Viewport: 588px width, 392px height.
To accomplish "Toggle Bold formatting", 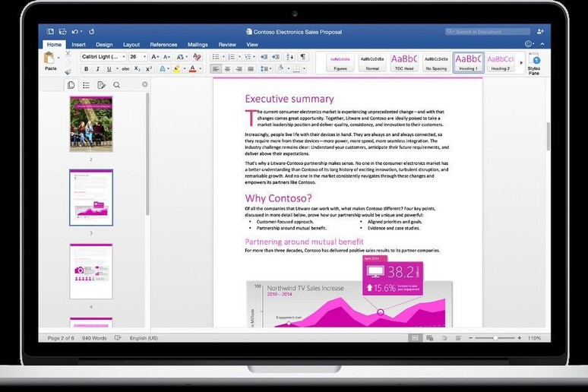I will tap(87, 69).
